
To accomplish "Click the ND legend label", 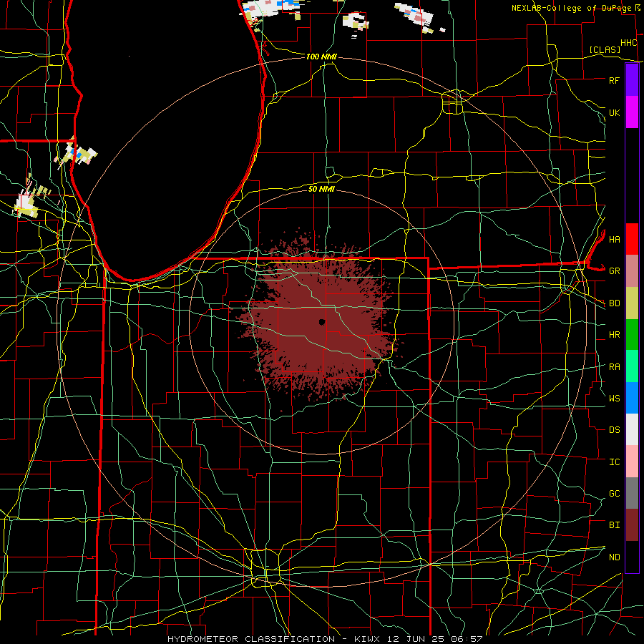I will [x=614, y=557].
